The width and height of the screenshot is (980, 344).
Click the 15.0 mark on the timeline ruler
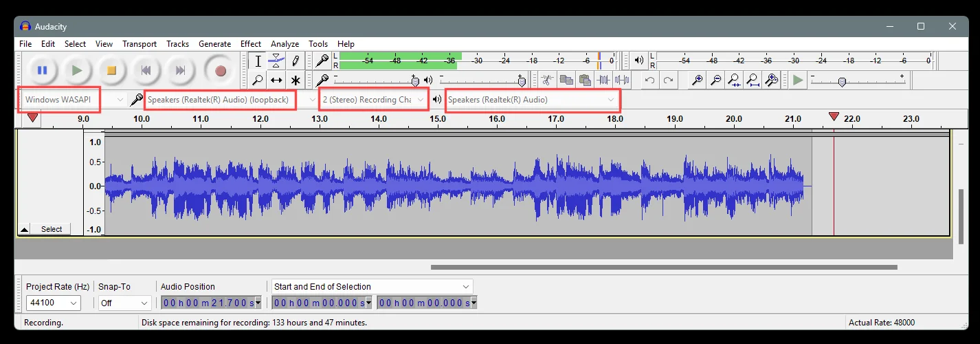point(438,119)
